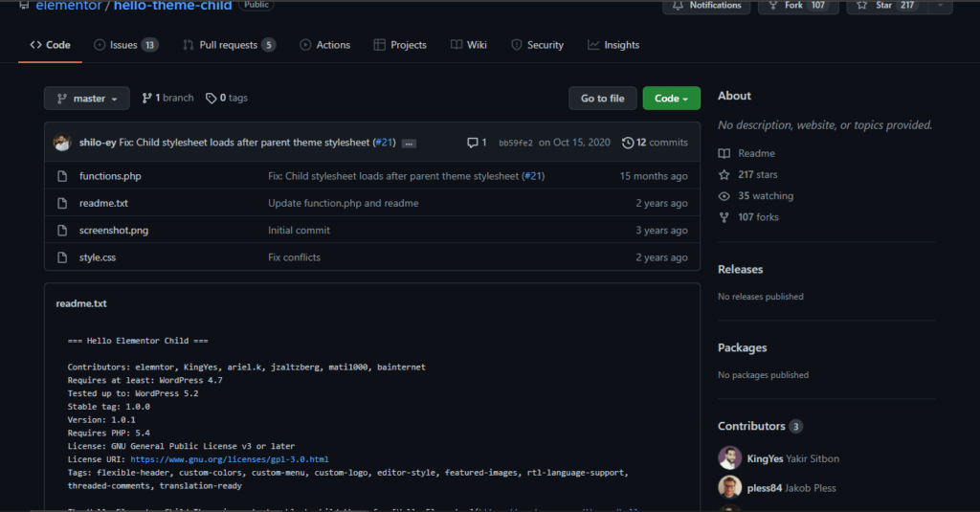This screenshot has width=980, height=512.
Task: Click the file icon beside functions.php
Action: 62,176
